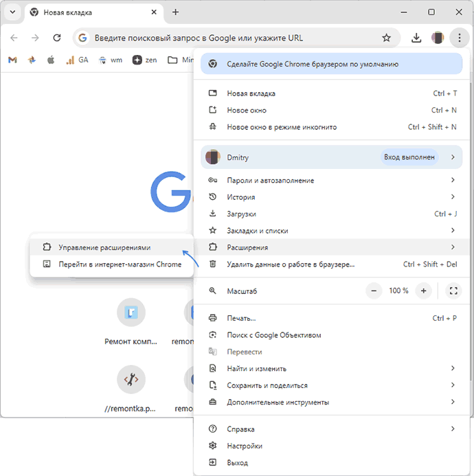Click the pinwheel bookmark icon

[x=32, y=60]
